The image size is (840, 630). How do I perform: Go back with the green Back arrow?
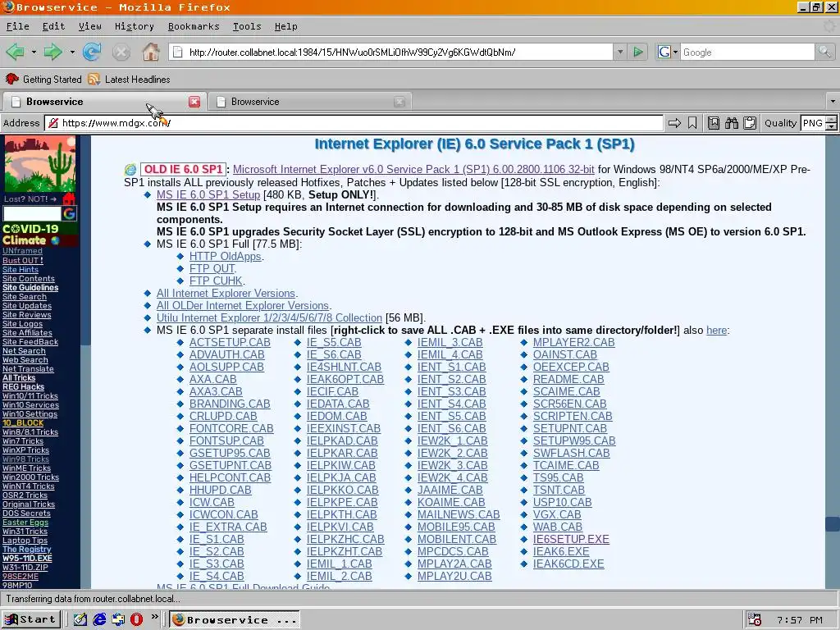pyautogui.click(x=15, y=52)
